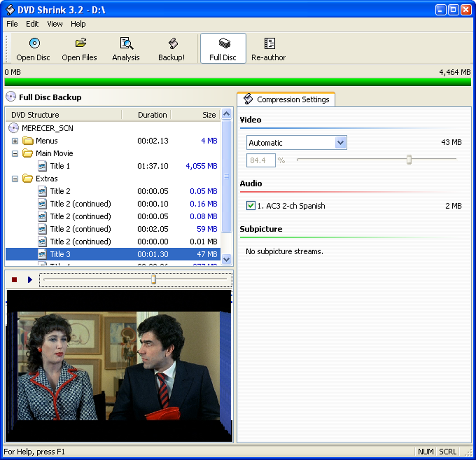Click the Main Movie folder icon
Image resolution: width=476 pixels, height=460 pixels.
point(28,153)
